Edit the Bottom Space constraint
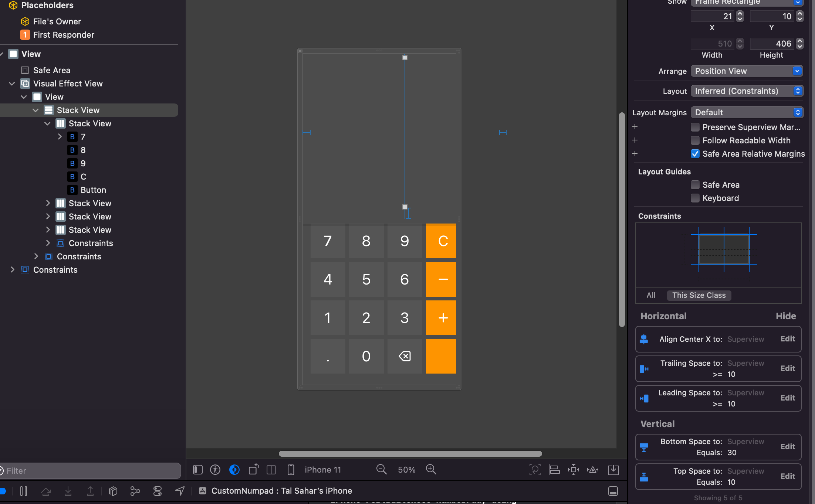 pos(788,447)
